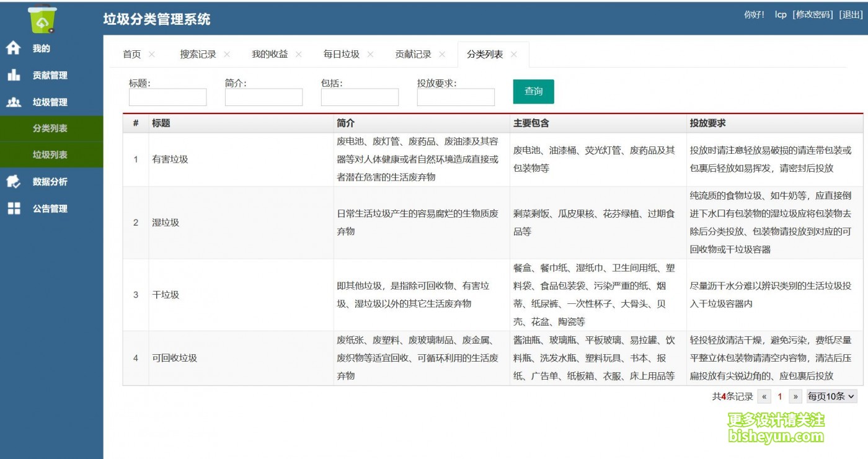Viewport: 868px width, 459px height.
Task: Click the home icon beside 我的
Action: click(x=14, y=48)
